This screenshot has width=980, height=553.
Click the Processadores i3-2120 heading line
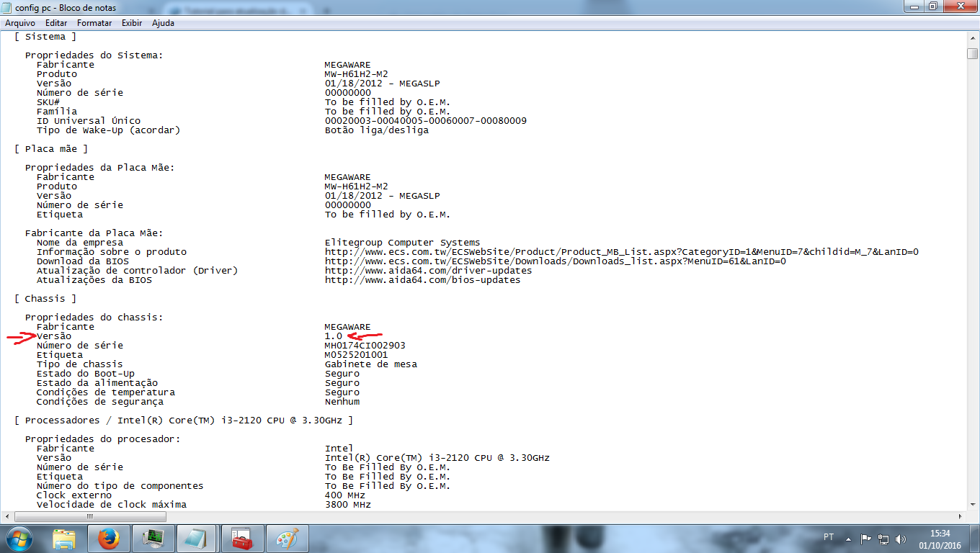click(184, 421)
